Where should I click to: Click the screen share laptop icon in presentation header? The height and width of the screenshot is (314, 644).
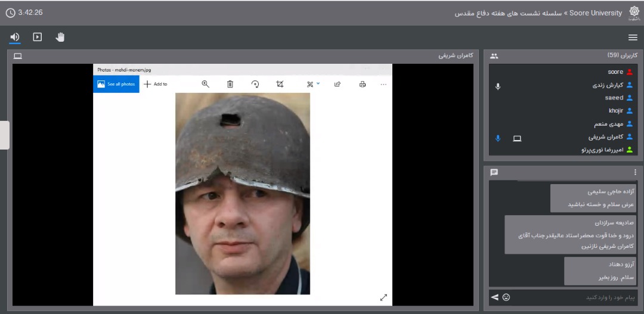pos(18,56)
